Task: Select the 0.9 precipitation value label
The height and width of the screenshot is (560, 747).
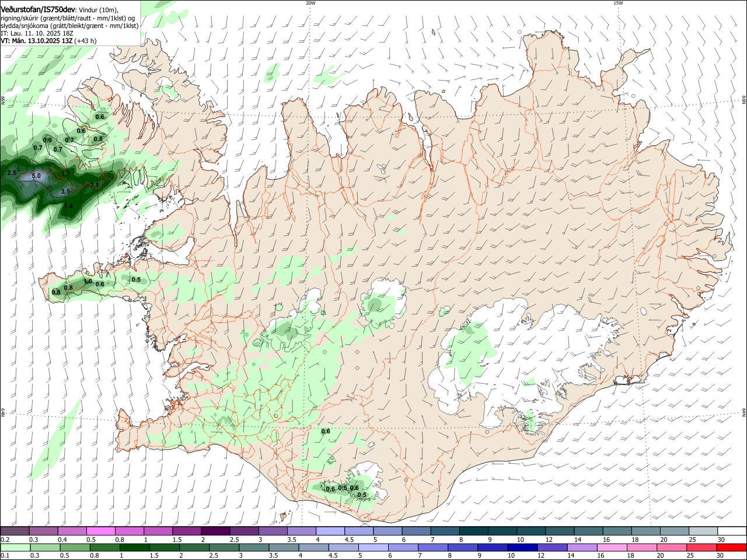Action: [47, 140]
